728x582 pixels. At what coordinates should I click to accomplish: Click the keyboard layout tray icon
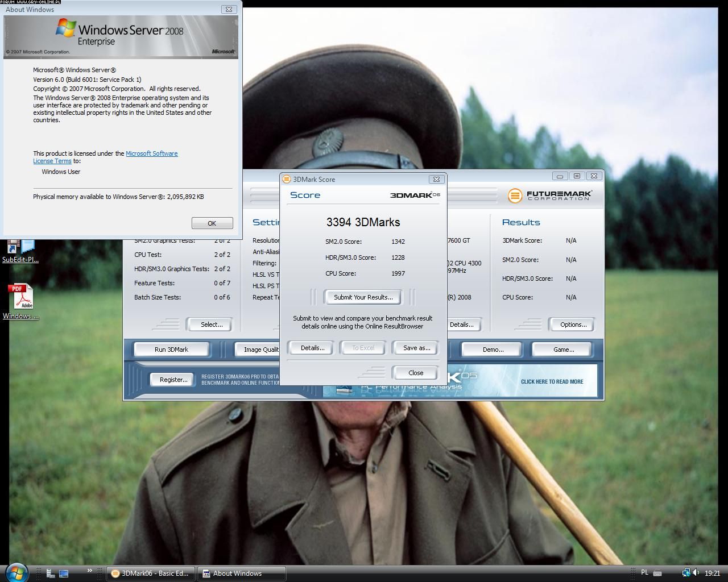[657, 573]
